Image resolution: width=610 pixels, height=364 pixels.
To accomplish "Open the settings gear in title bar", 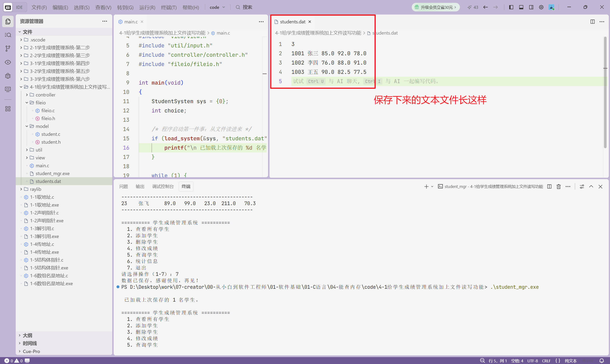I will coord(541,7).
